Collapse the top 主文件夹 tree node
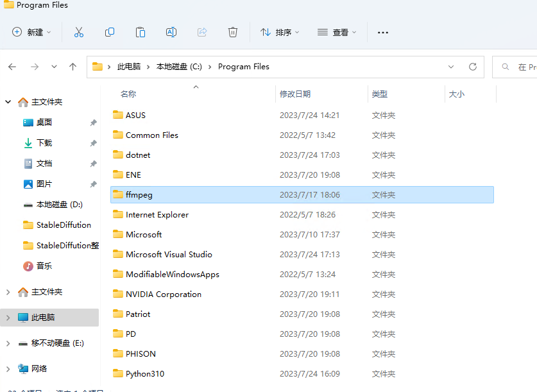 tap(8, 101)
